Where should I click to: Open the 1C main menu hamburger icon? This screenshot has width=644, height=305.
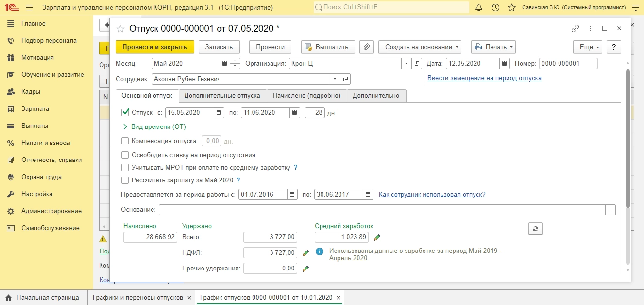tap(29, 8)
